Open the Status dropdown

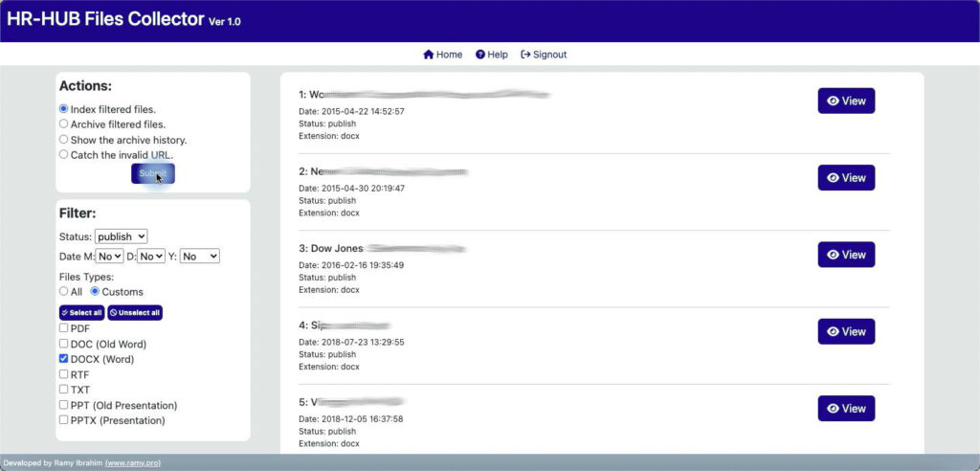pos(121,236)
